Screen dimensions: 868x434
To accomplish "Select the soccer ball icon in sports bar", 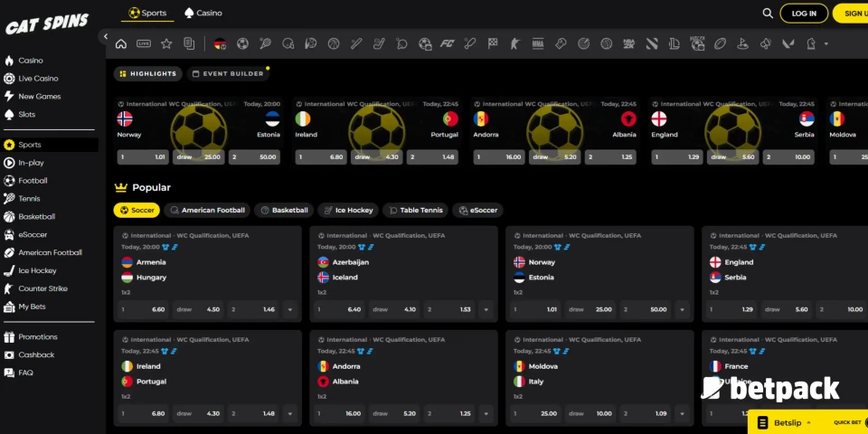I will [242, 43].
